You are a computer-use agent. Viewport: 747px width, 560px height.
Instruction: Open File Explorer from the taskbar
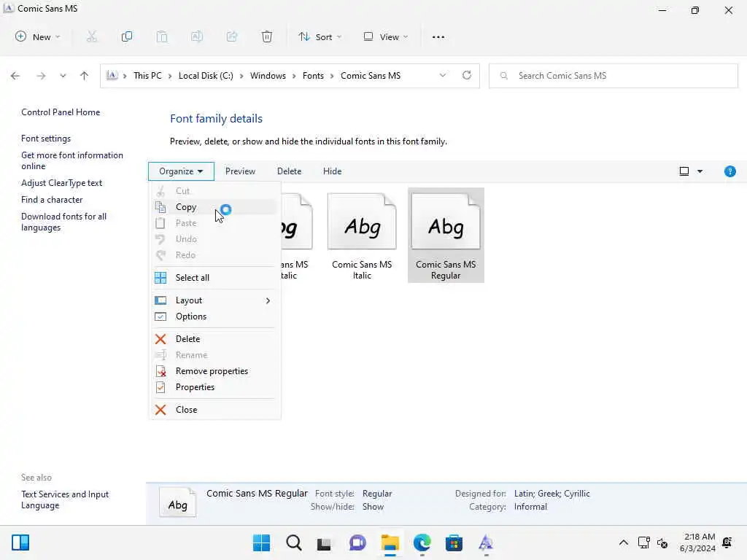tap(390, 542)
